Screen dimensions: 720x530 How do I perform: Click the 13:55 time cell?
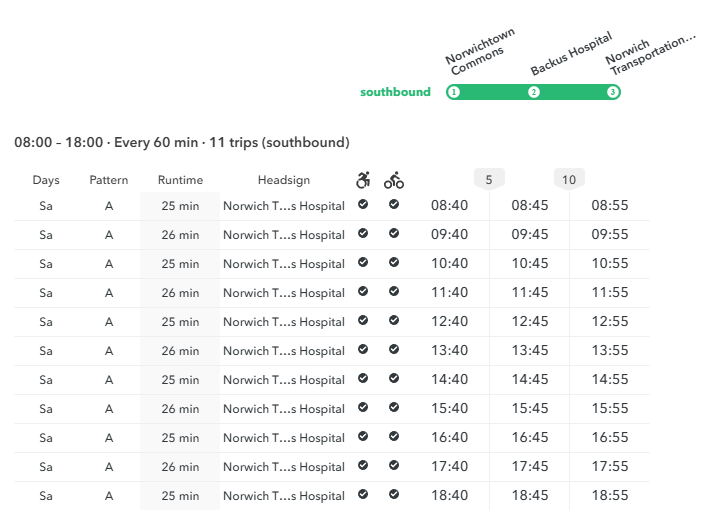click(610, 350)
